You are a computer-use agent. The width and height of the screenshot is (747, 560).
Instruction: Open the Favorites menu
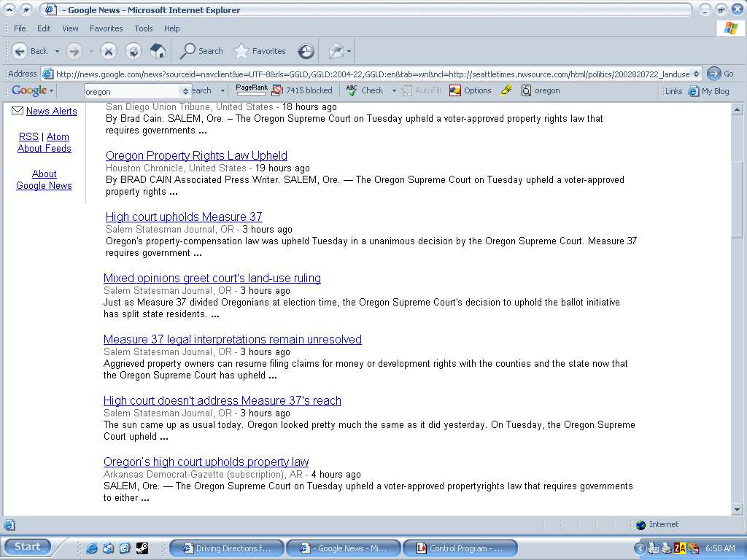106,28
